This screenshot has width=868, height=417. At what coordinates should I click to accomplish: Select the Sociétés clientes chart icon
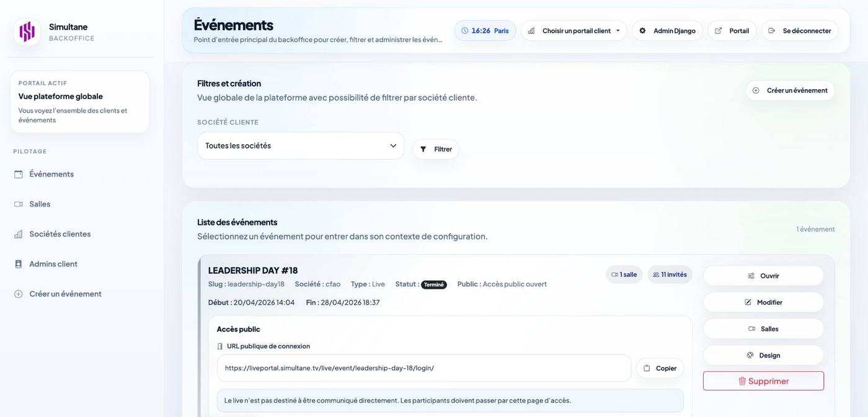(19, 234)
